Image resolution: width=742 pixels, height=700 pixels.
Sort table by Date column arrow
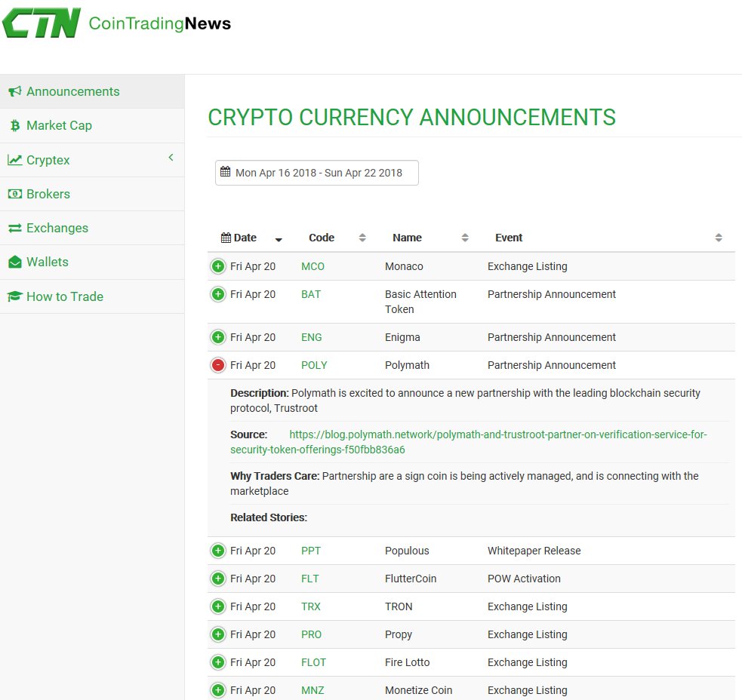point(279,239)
